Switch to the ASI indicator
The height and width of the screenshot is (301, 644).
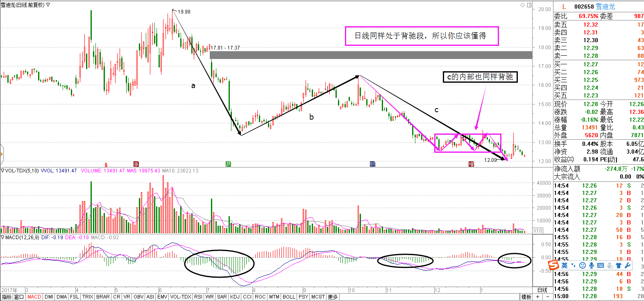click(150, 297)
